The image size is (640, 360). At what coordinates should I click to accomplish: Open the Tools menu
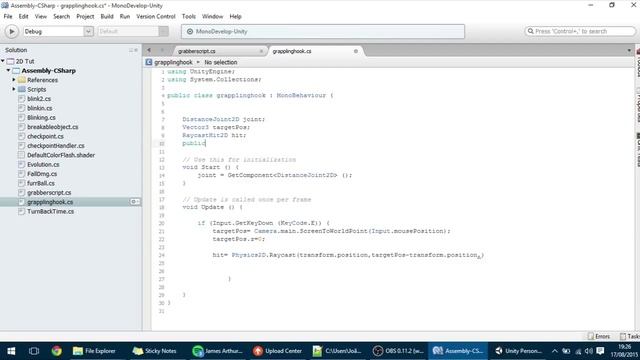pyautogui.click(x=189, y=16)
